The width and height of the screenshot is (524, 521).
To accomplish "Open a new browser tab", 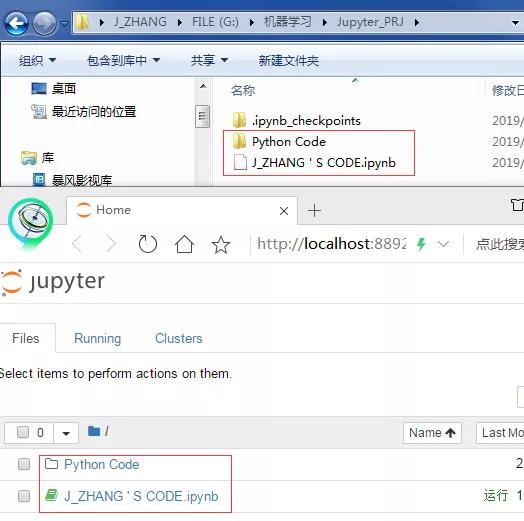I will [314, 211].
